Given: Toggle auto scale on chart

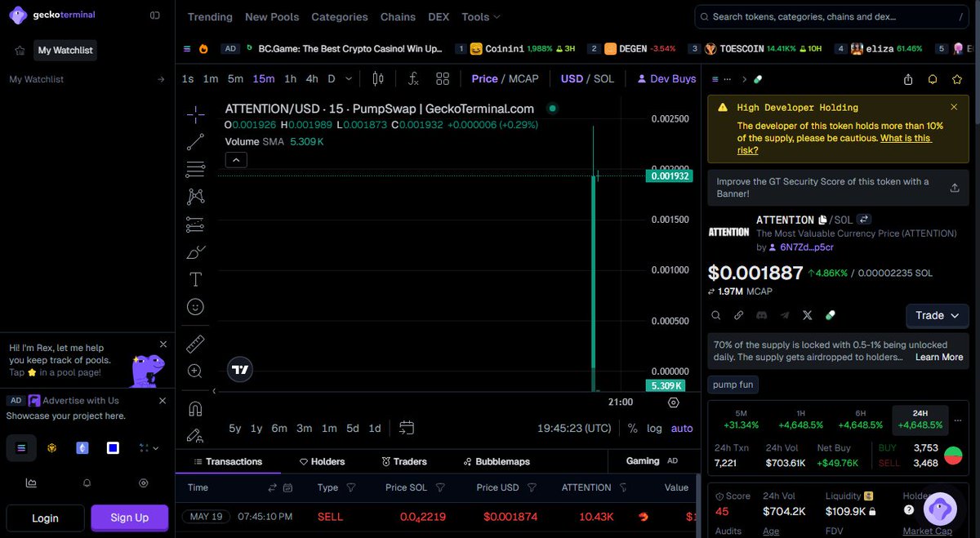Looking at the screenshot, I should point(682,428).
